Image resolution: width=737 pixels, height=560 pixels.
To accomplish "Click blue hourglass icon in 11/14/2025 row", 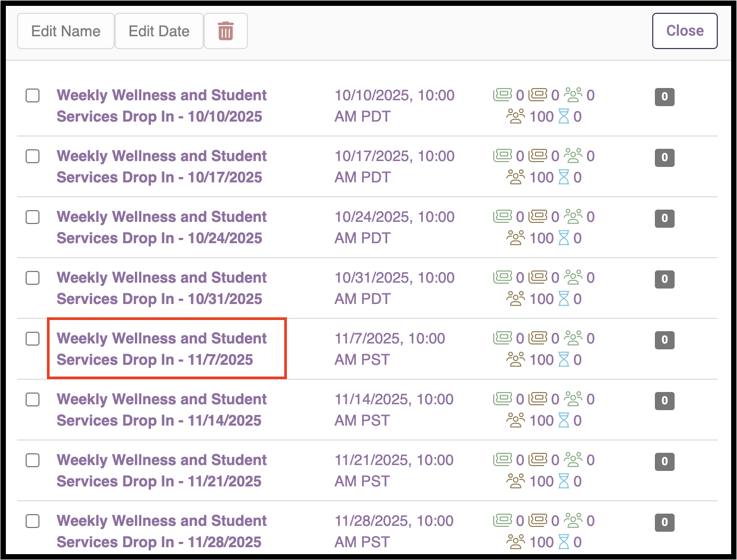I will coord(564,420).
